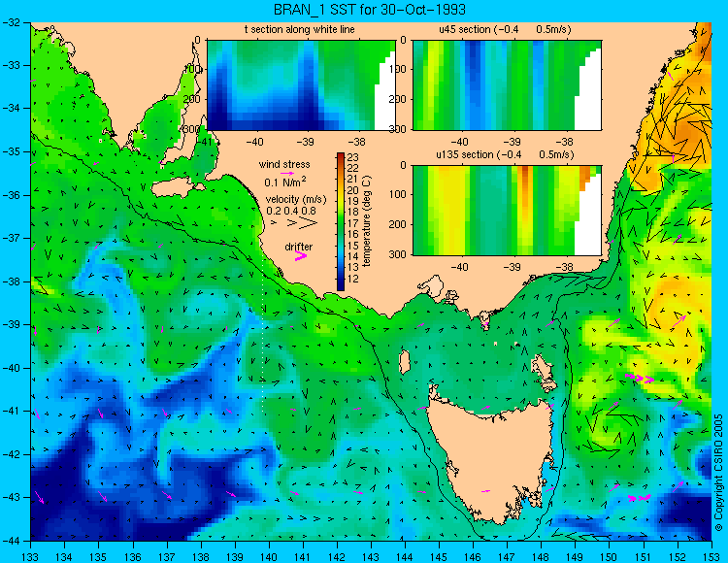728x563 pixels.
Task: Select the latitude axis label −32
Action: tap(11, 22)
